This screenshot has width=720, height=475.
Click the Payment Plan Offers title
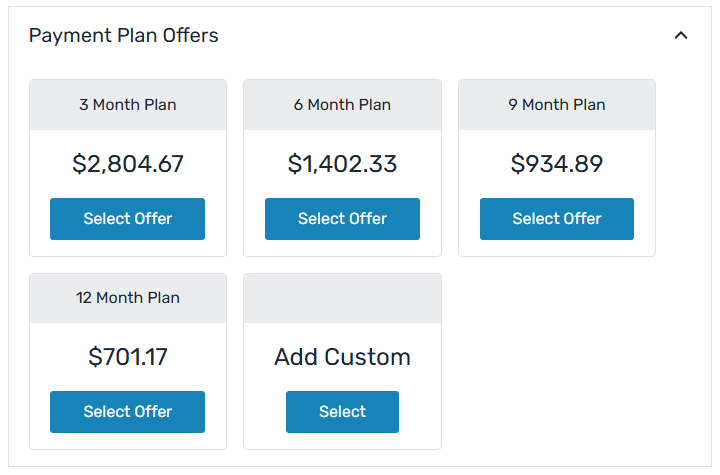123,36
